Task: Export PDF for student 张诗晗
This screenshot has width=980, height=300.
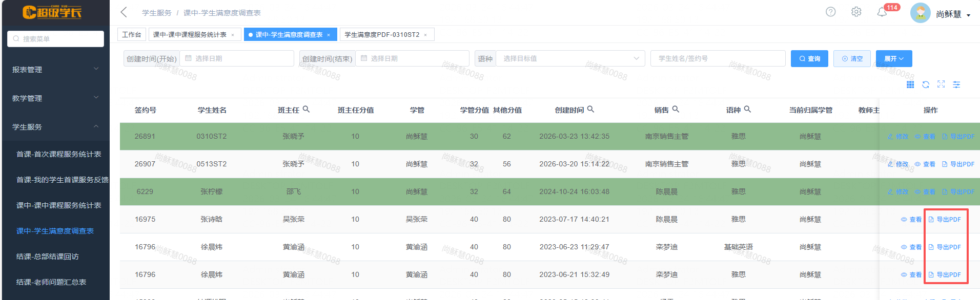Action: coord(945,219)
